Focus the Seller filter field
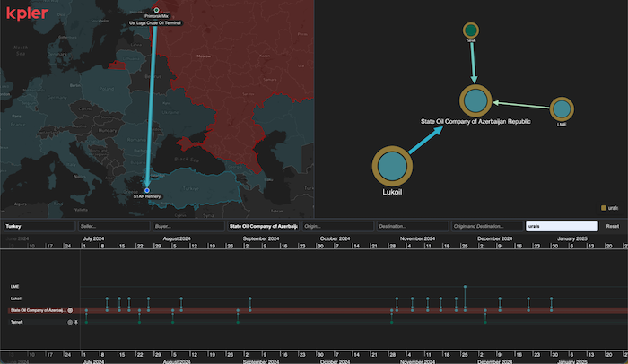The image size is (628, 364). tap(114, 226)
